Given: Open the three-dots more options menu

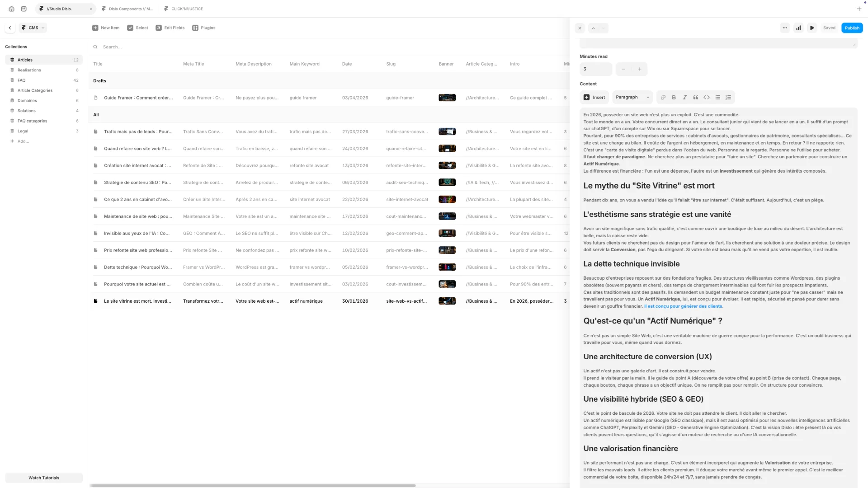Looking at the screenshot, I should (x=785, y=28).
